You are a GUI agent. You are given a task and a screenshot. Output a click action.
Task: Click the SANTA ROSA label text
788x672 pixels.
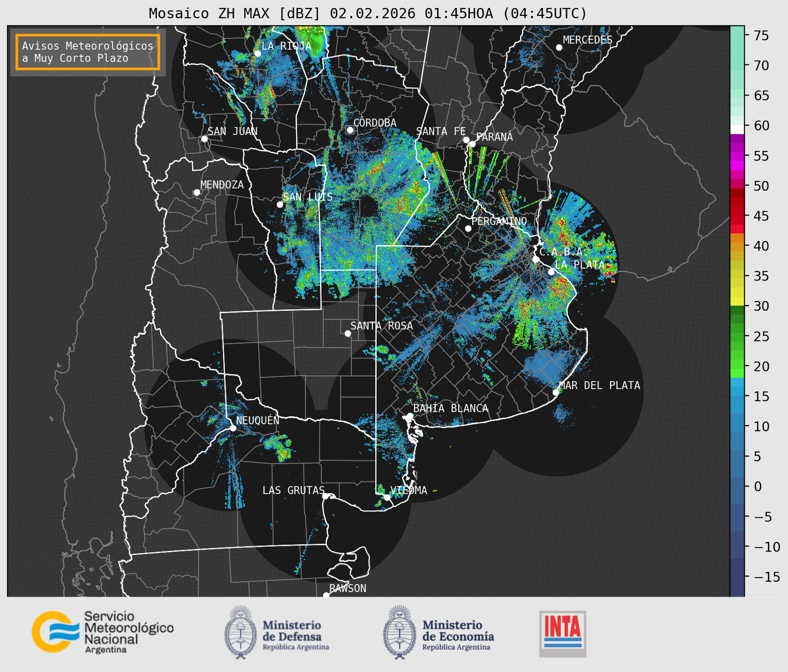[382, 326]
